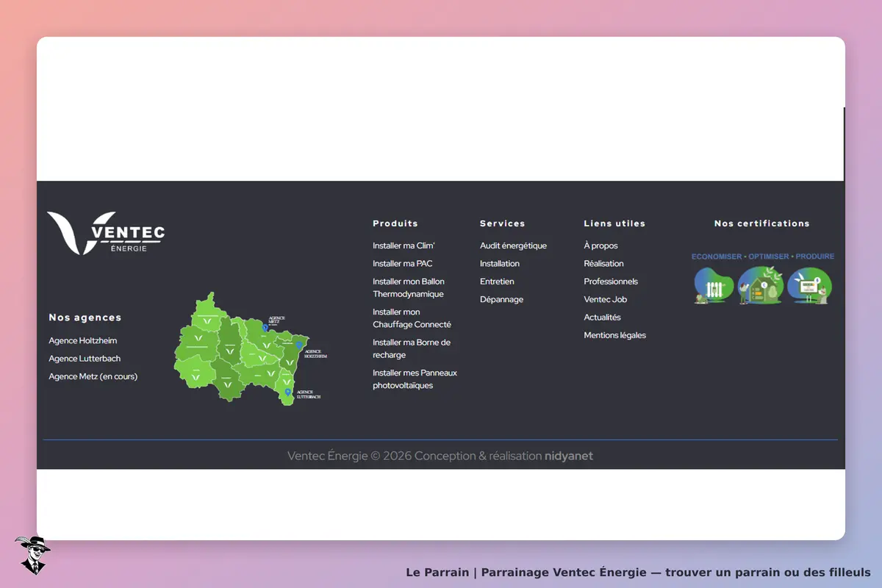Go to Installer ma Clim'
Screen dimensions: 882x588
point(404,245)
